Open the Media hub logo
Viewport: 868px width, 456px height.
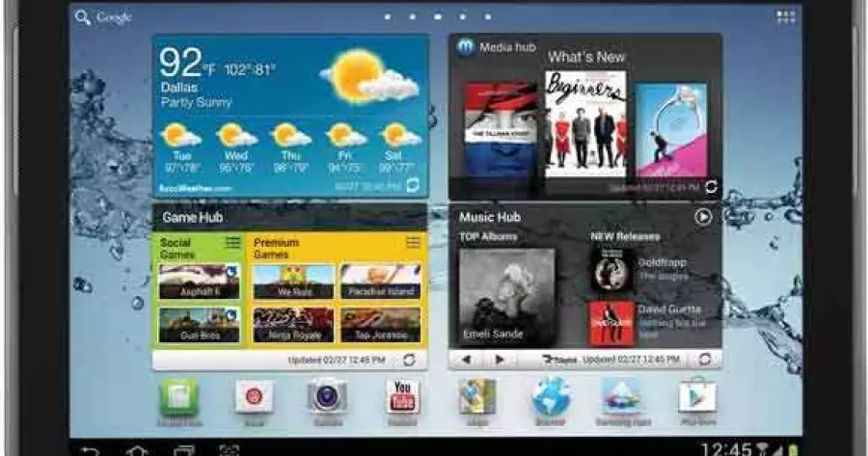coord(465,47)
